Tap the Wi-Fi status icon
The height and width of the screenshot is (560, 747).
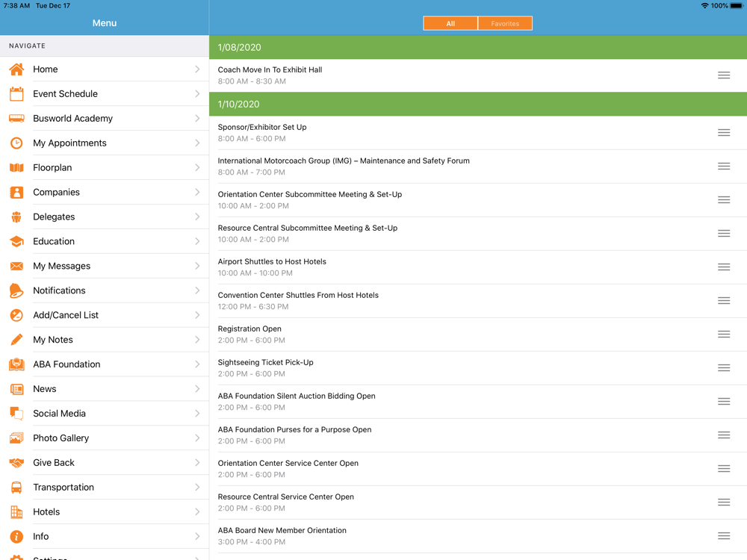(704, 6)
